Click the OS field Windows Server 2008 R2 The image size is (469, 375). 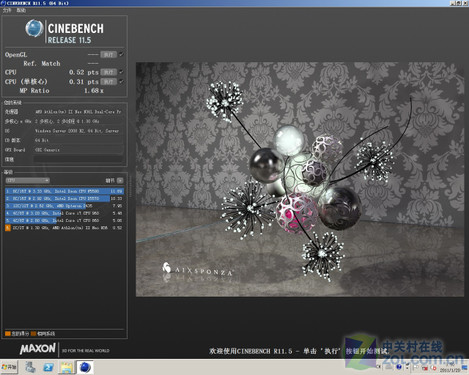[x=78, y=131]
